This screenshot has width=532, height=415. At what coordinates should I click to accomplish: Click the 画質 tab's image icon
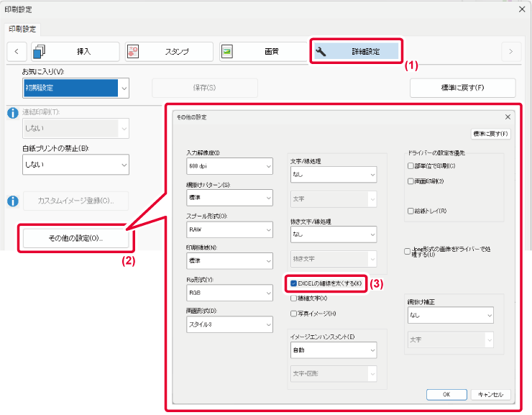[x=227, y=51]
